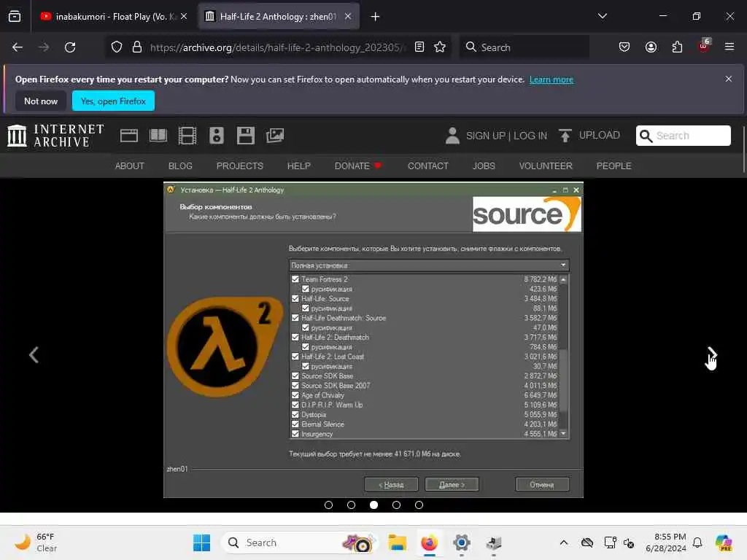Image resolution: width=747 pixels, height=560 pixels.
Task: Click the address bar URL field
Action: coord(278,47)
